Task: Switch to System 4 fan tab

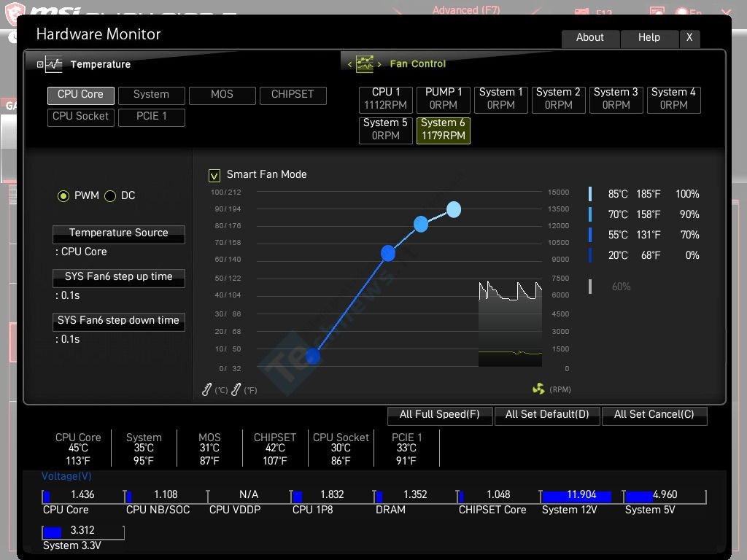Action: click(674, 99)
